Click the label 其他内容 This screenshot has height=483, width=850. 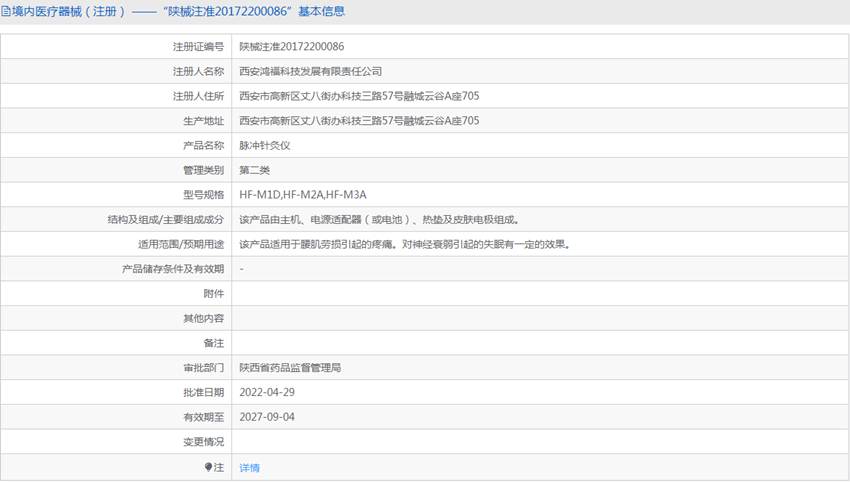click(203, 318)
